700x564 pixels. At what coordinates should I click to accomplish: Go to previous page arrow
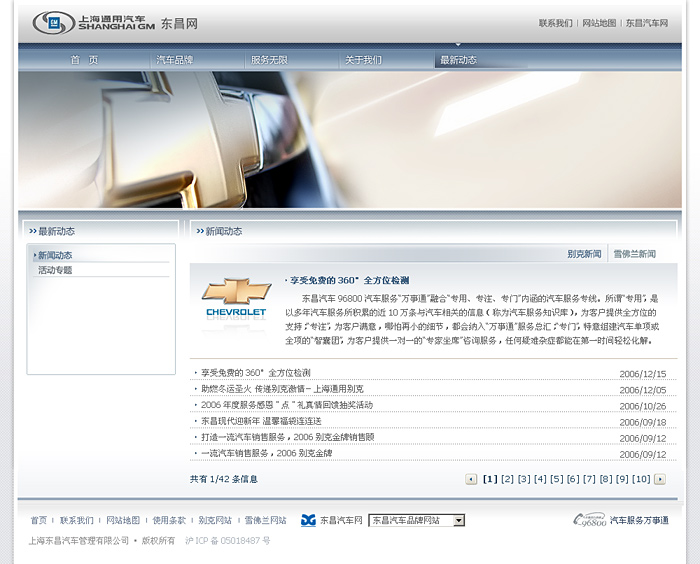(x=471, y=479)
